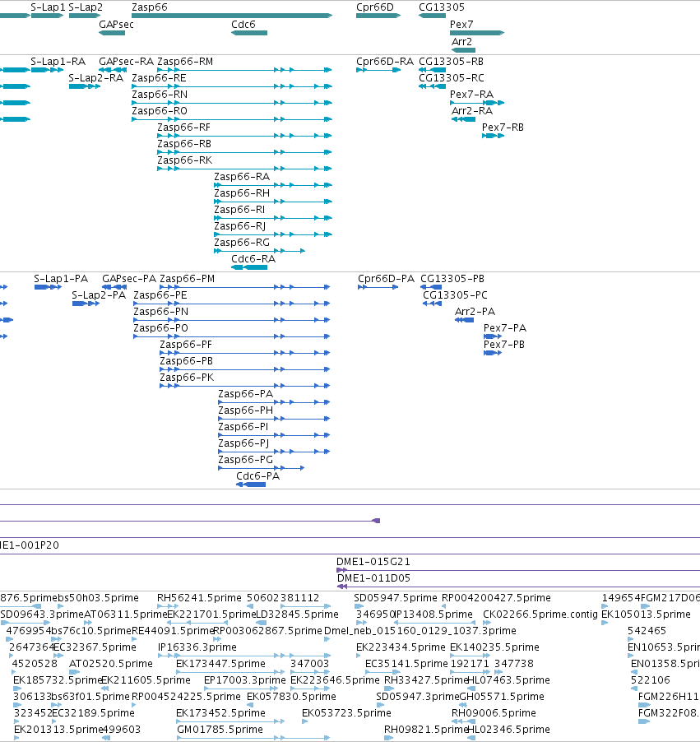The image size is (700, 742).
Task: Click transcript Zasp66-RF
Action: (x=183, y=128)
